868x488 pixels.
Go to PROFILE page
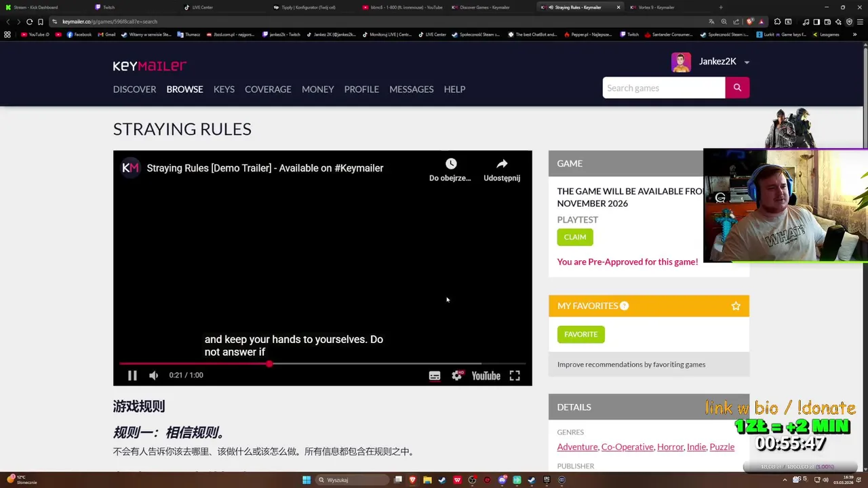click(361, 89)
